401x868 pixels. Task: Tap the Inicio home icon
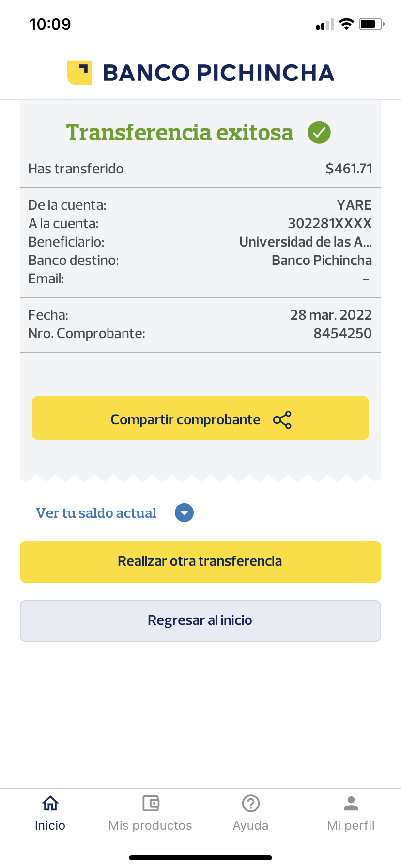point(50,804)
